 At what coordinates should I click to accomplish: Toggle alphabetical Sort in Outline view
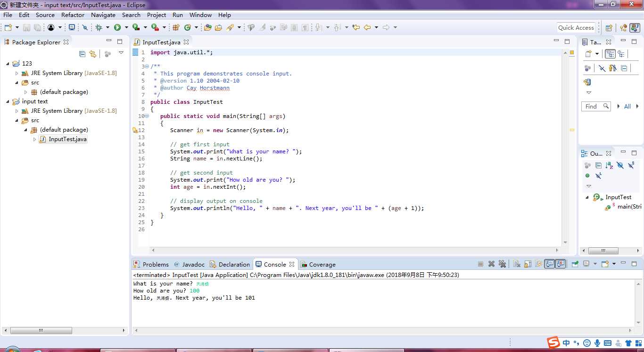(x=609, y=165)
